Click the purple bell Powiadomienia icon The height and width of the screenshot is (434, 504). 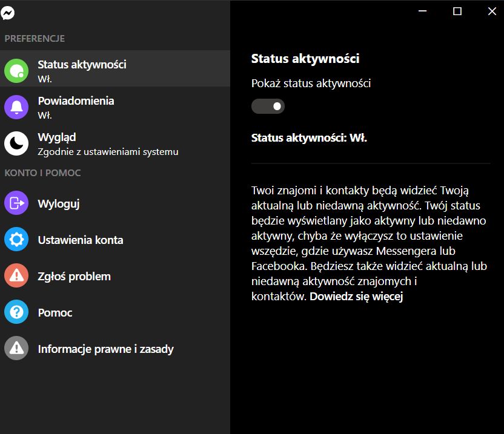coord(16,107)
